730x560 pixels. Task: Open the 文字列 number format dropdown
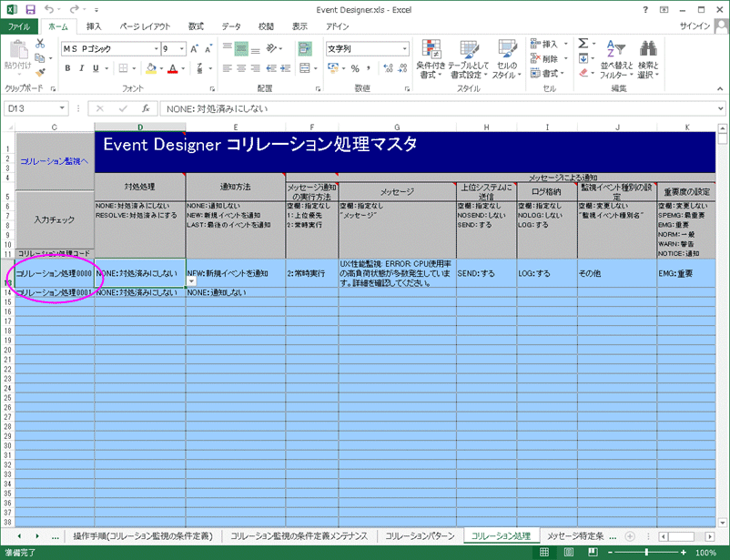pyautogui.click(x=404, y=48)
